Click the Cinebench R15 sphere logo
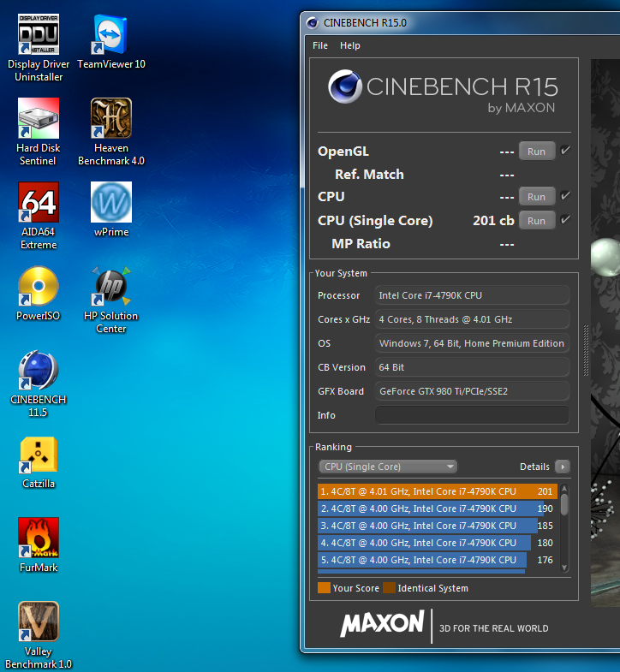Viewport: 620px width, 672px height. [x=345, y=86]
